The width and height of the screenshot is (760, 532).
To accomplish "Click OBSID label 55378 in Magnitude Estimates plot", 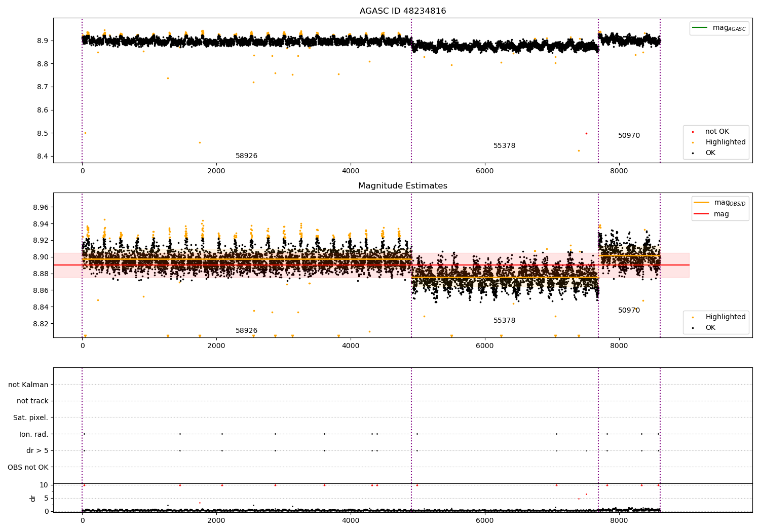I will coord(504,320).
